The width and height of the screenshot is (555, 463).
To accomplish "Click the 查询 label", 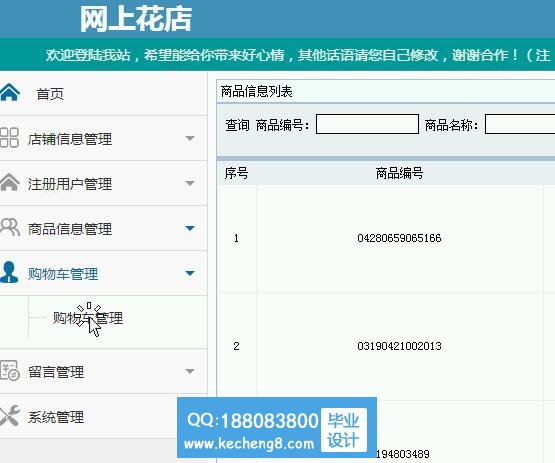I will click(238, 125).
